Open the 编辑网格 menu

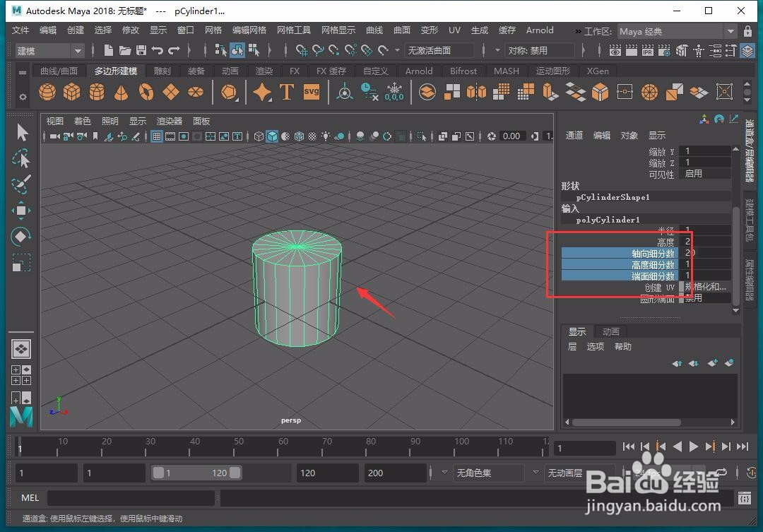pyautogui.click(x=249, y=30)
